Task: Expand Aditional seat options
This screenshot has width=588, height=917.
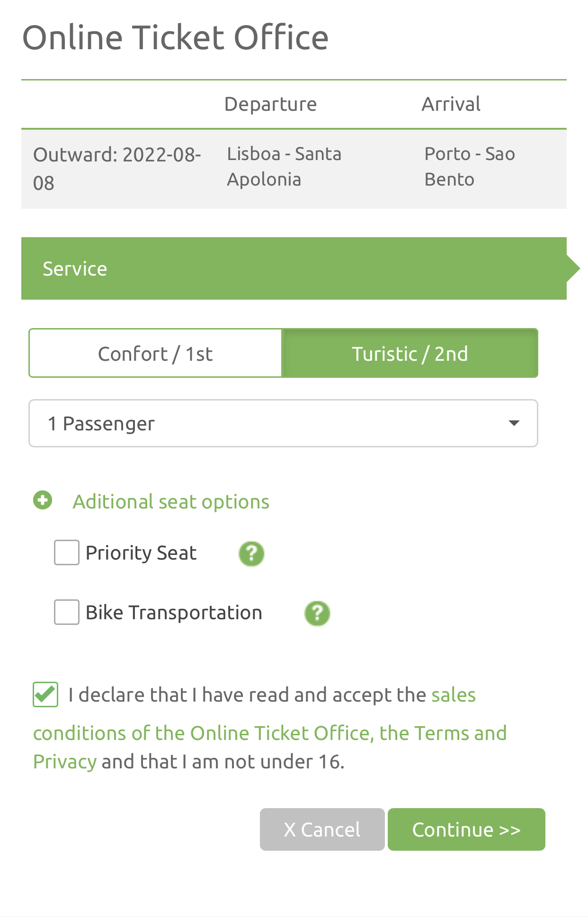Action: point(171,502)
